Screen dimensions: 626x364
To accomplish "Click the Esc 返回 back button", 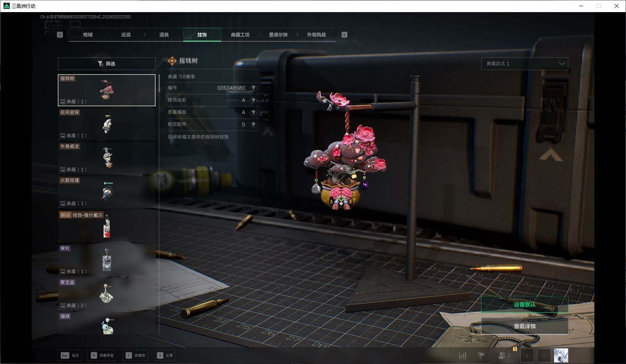I will click(70, 355).
